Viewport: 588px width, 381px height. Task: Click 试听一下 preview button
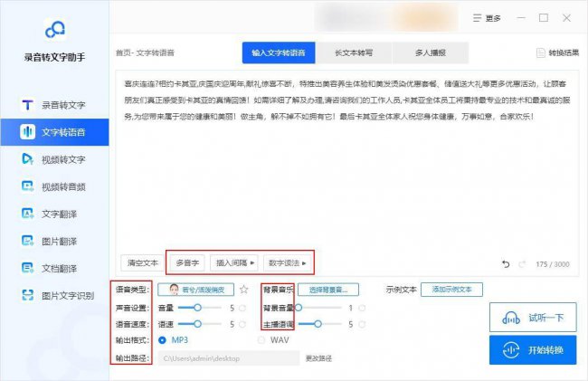(533, 318)
